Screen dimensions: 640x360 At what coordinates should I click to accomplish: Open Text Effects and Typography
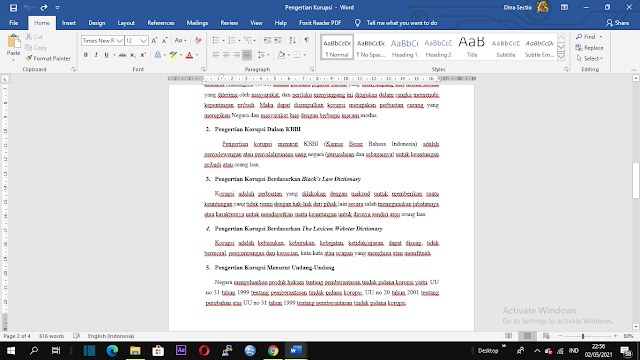pyautogui.click(x=159, y=55)
